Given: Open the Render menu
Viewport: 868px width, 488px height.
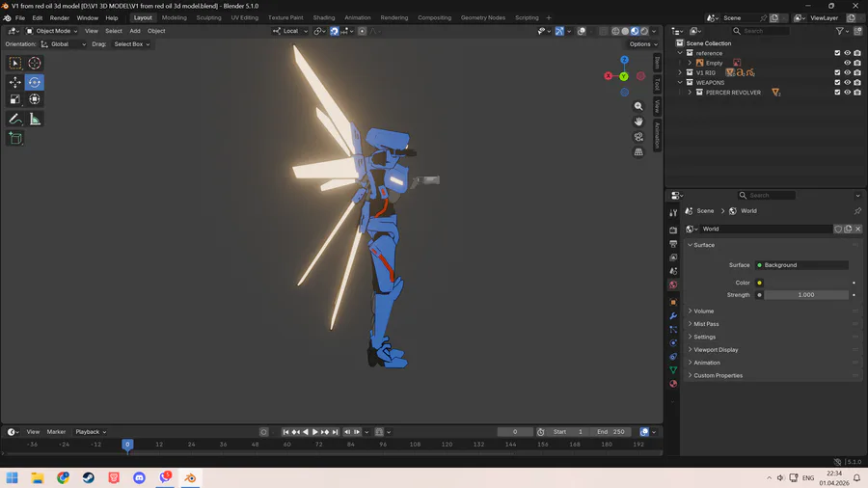Looking at the screenshot, I should coord(59,17).
